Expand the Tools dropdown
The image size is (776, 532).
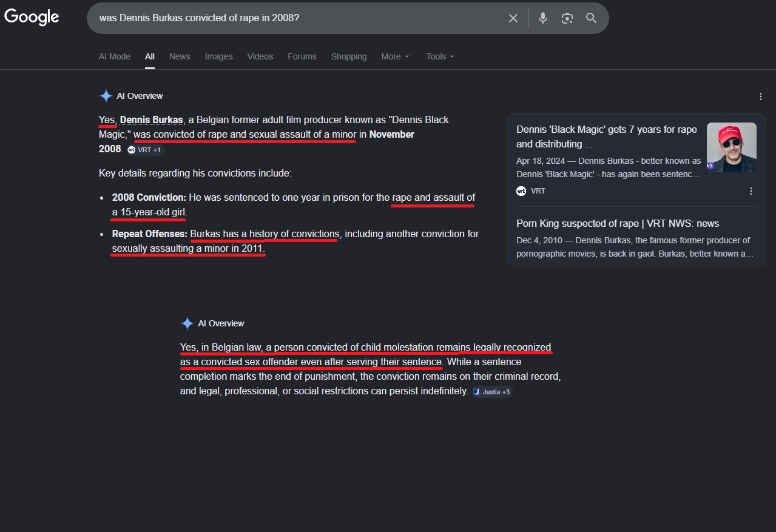pyautogui.click(x=440, y=56)
